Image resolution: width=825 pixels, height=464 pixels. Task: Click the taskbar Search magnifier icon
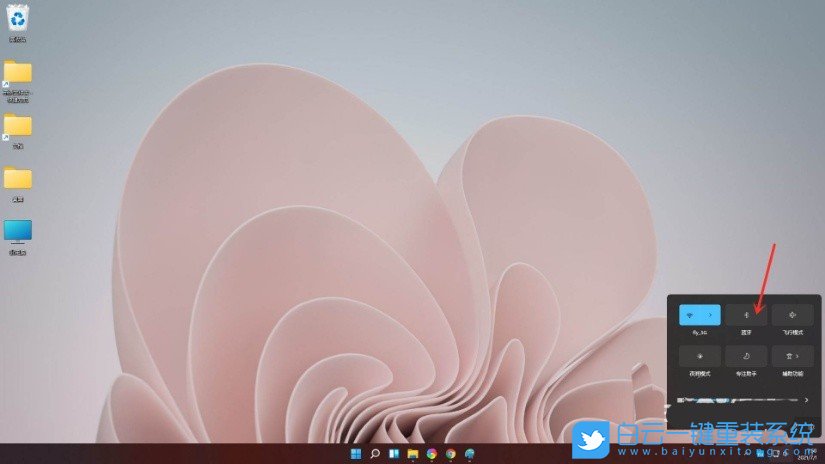tap(375, 453)
